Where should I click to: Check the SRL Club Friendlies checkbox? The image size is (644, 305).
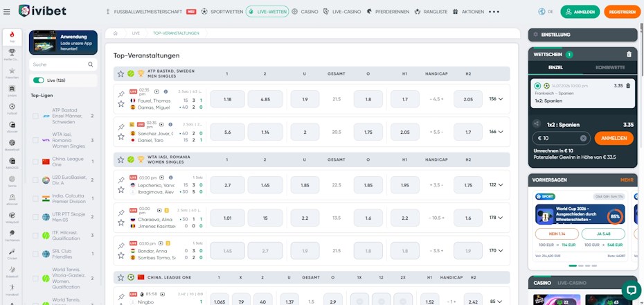35,254
